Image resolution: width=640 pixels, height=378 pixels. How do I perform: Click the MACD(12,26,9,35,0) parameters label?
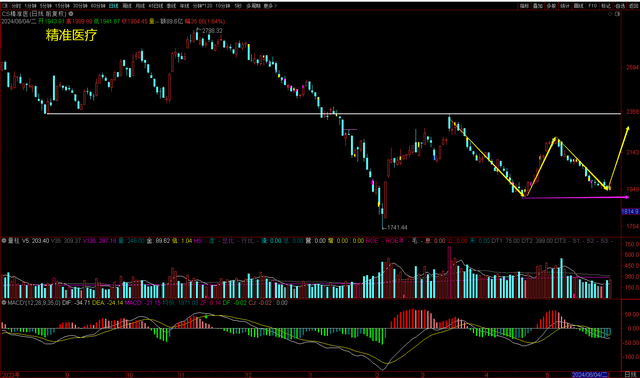coord(34,303)
